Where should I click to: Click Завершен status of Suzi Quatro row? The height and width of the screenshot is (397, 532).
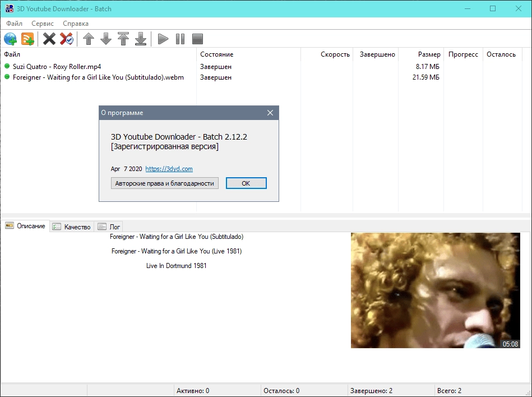216,67
